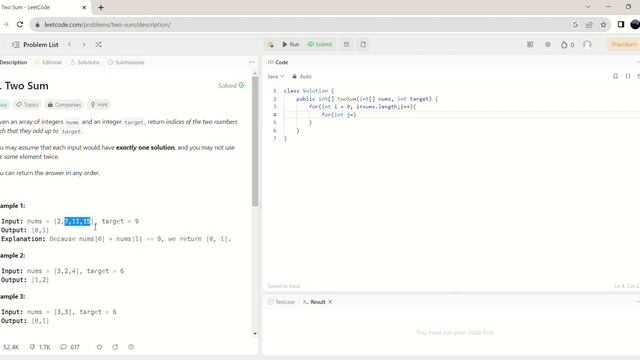This screenshot has height=360, width=640.
Task: Pick a random problem with shuffle icon
Action: coord(98,44)
